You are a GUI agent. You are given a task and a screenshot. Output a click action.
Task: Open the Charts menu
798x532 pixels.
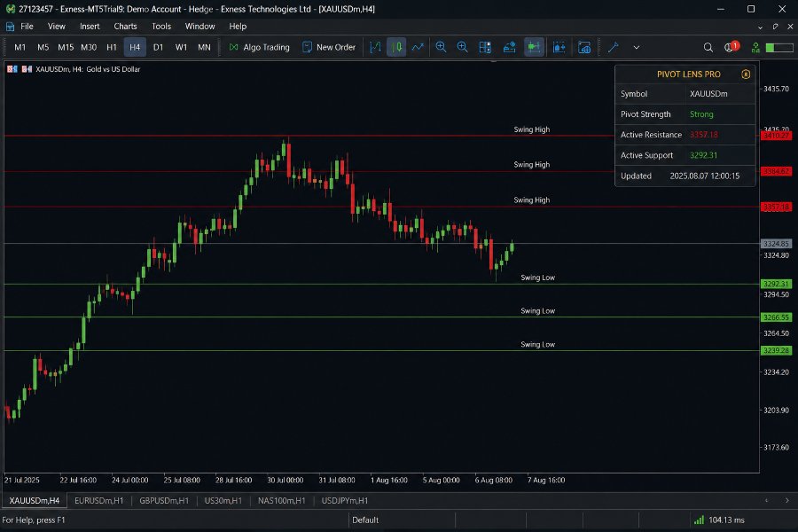tap(125, 27)
